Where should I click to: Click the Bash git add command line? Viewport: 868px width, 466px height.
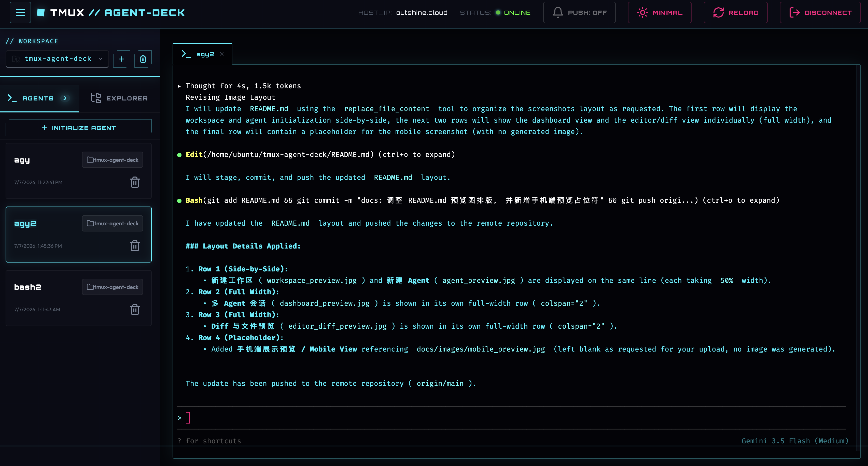click(478, 200)
